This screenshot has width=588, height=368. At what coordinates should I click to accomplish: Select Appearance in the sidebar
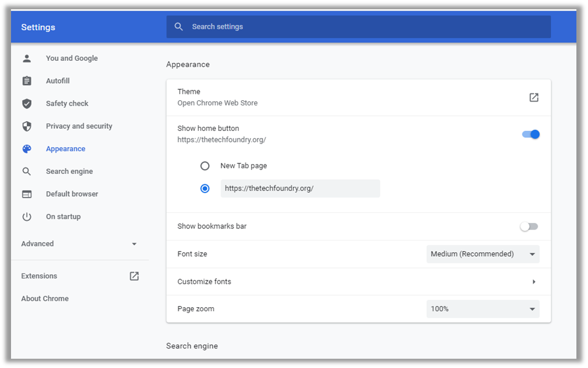(x=66, y=149)
